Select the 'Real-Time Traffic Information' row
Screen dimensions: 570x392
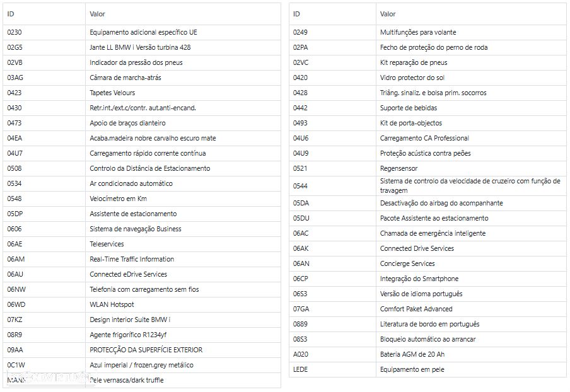(142, 260)
